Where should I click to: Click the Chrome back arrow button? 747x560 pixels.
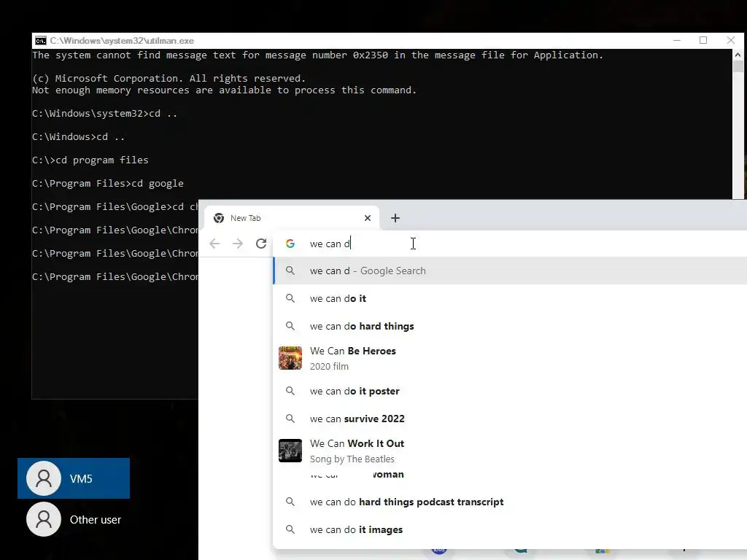[x=214, y=244]
